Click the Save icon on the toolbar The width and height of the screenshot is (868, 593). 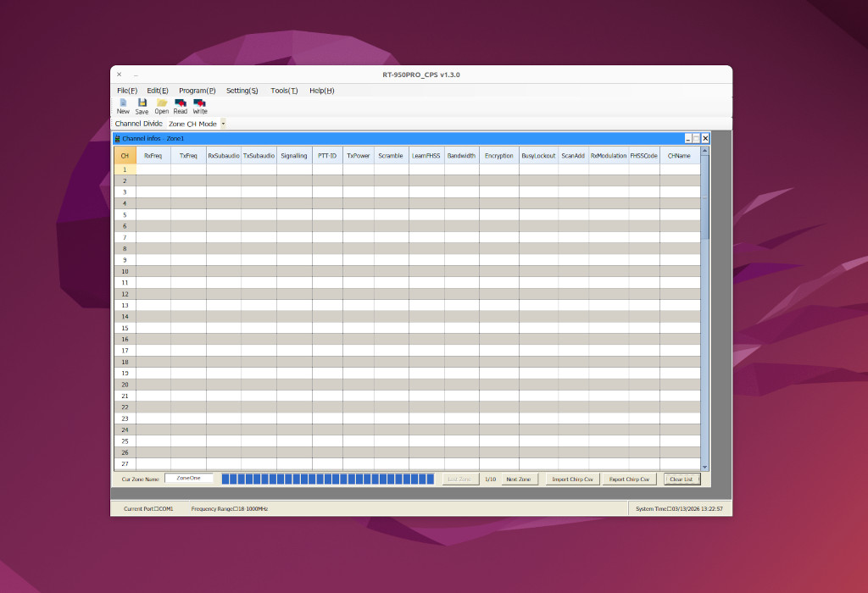pyautogui.click(x=142, y=105)
